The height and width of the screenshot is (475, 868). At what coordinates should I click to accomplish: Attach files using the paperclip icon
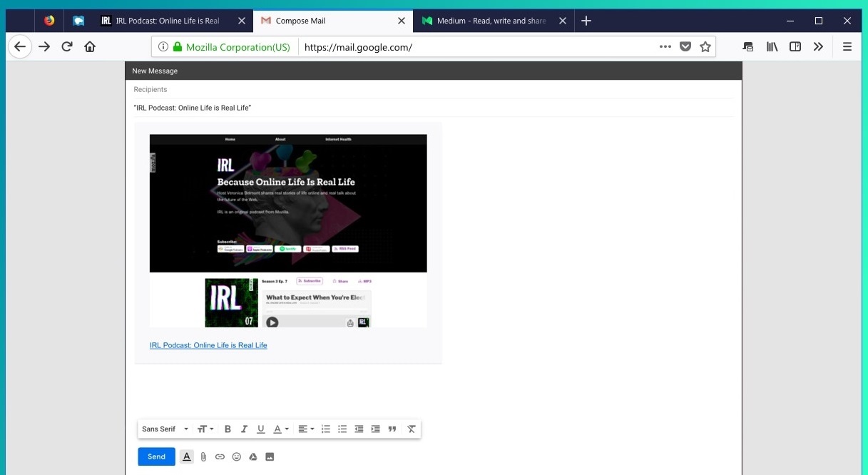coord(203,457)
